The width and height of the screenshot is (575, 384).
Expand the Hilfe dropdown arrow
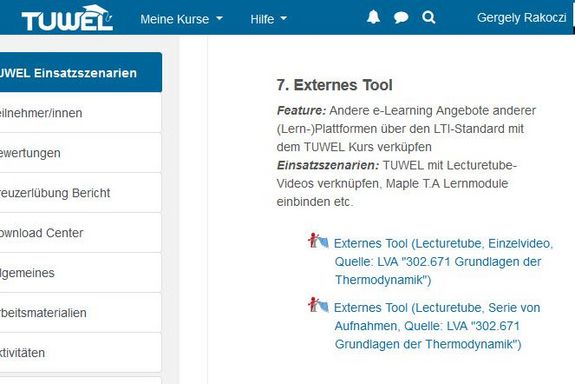click(283, 18)
